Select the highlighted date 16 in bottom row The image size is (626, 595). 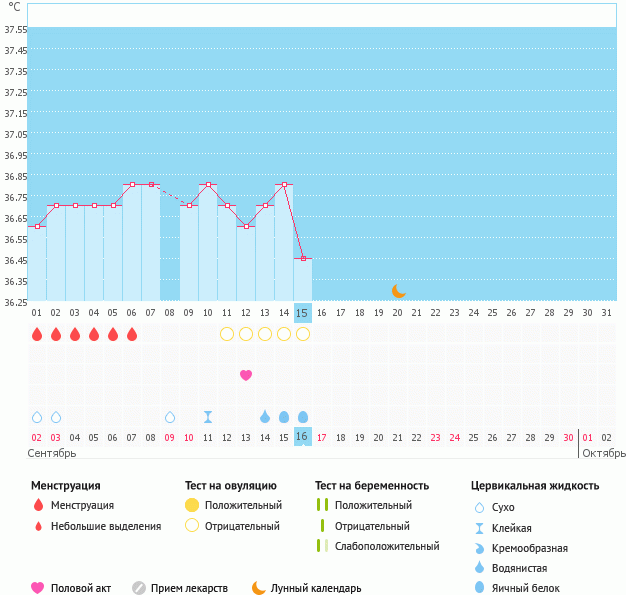coord(303,437)
